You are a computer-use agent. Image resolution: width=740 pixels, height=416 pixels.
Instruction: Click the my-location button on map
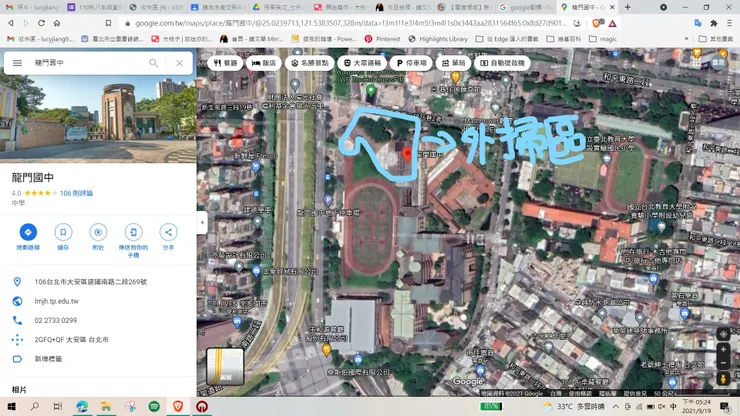pos(723,334)
